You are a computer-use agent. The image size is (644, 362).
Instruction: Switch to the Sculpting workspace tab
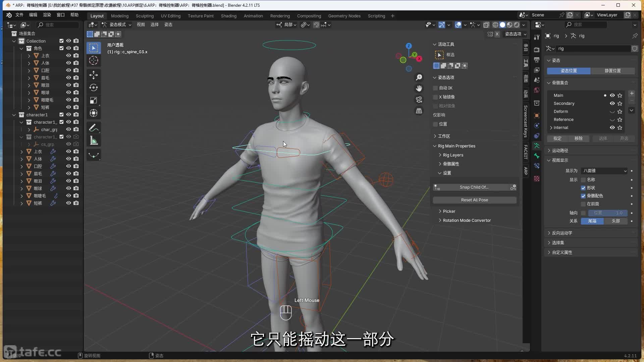coord(145,16)
